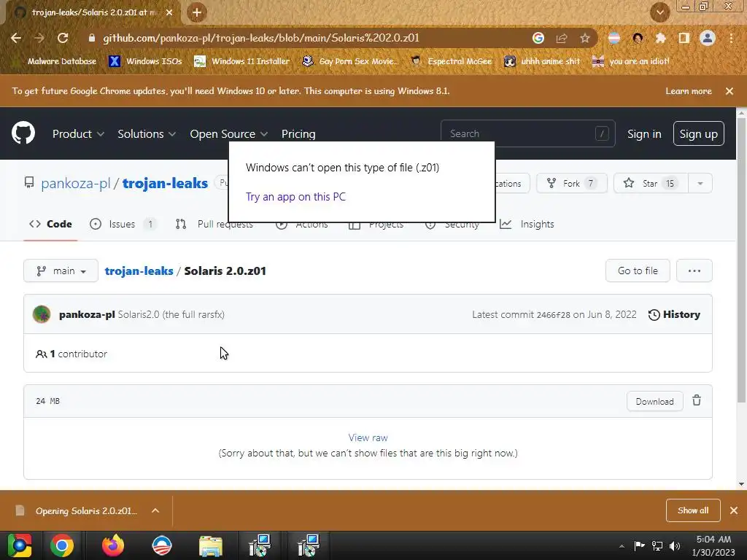Open the 'you are an idiot!' bookmark
Screen dimensions: 747x560
(631, 61)
